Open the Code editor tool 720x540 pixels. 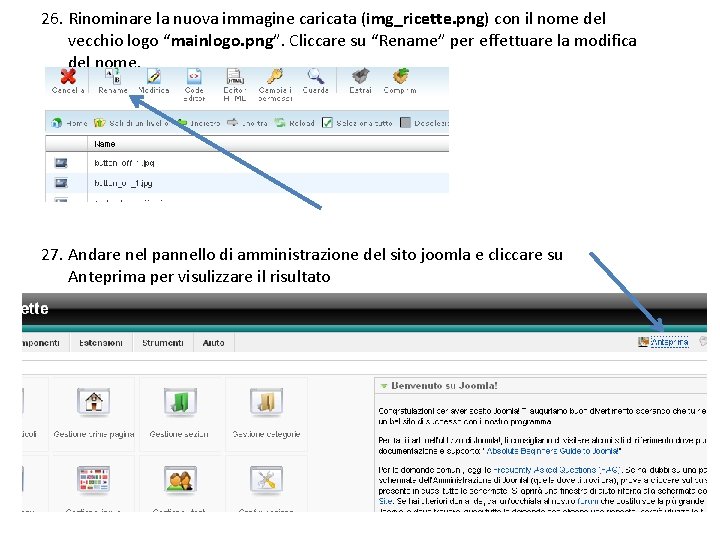(194, 76)
